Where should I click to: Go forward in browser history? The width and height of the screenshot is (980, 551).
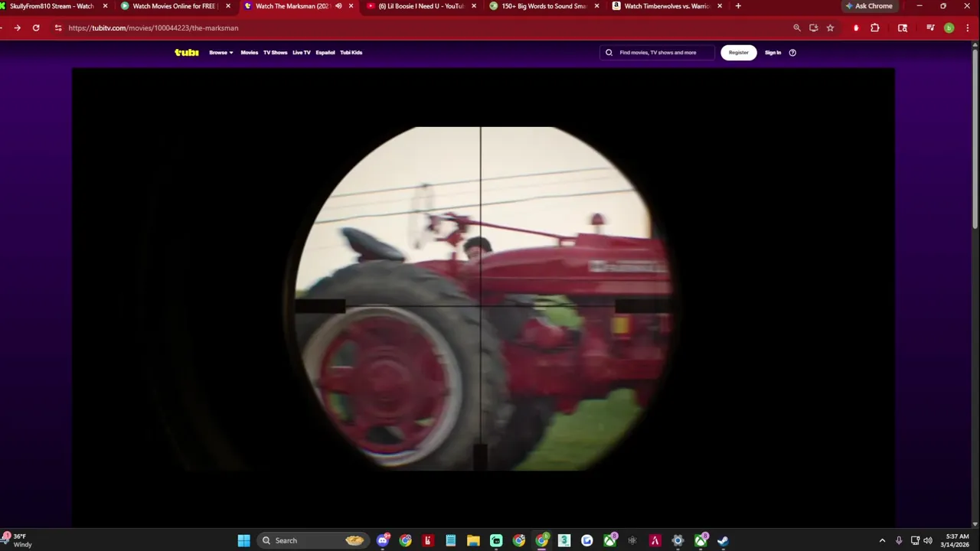(17, 28)
